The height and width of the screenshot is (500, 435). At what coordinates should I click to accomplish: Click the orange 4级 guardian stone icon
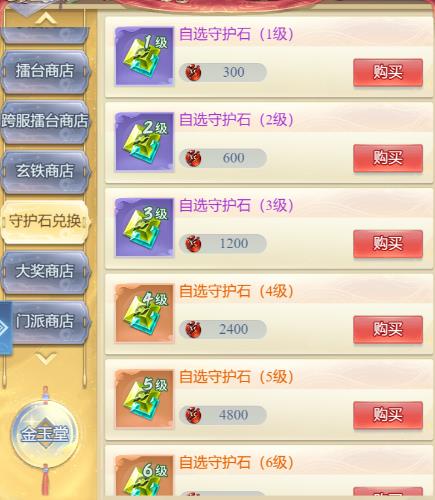(x=144, y=313)
